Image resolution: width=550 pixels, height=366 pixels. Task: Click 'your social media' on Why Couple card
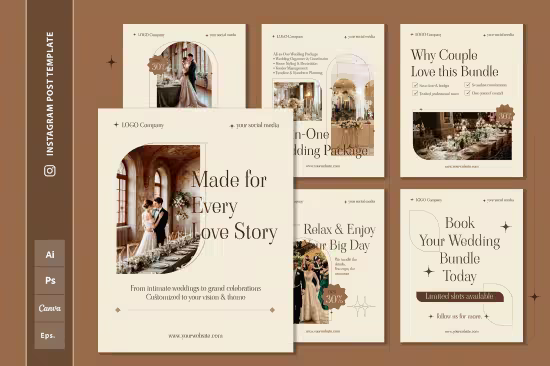point(500,35)
